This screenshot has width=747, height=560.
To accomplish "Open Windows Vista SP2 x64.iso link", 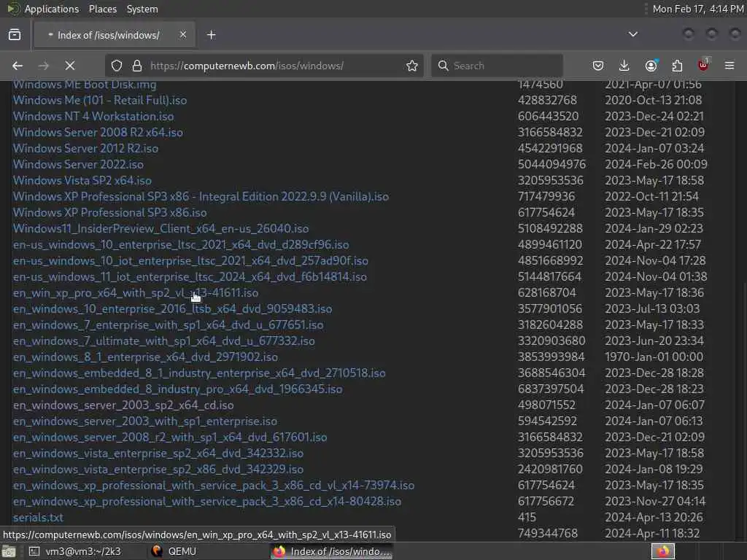I will (x=82, y=181).
